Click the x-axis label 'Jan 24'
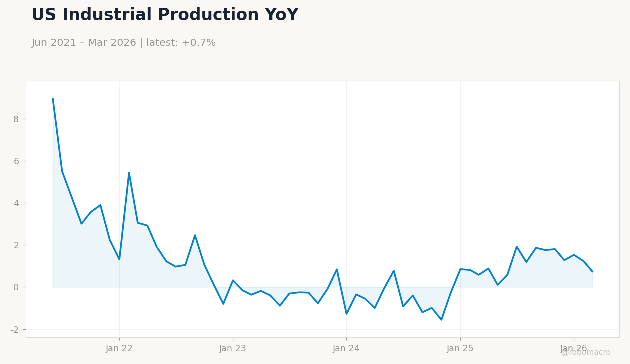630x364 pixels. pos(346,349)
